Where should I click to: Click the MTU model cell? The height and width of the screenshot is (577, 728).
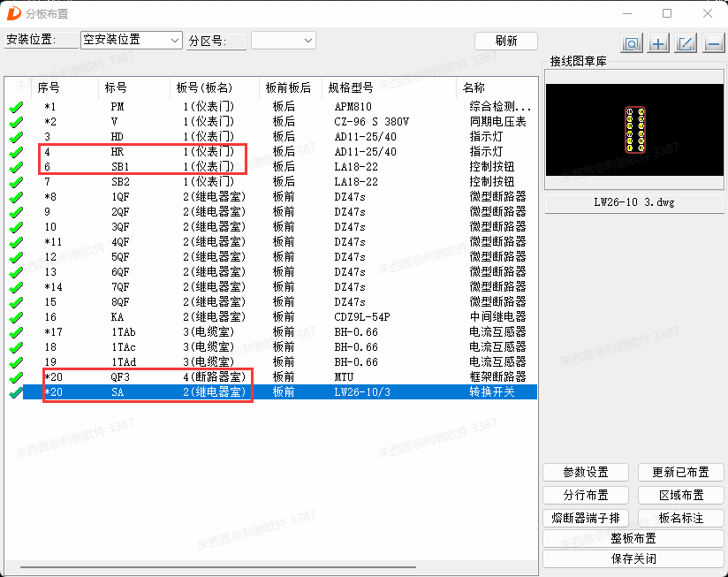click(344, 377)
